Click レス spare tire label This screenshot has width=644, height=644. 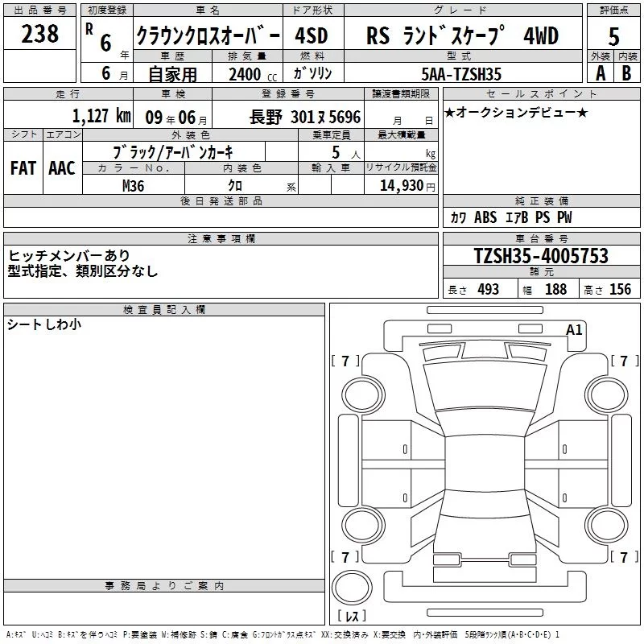coord(352,615)
